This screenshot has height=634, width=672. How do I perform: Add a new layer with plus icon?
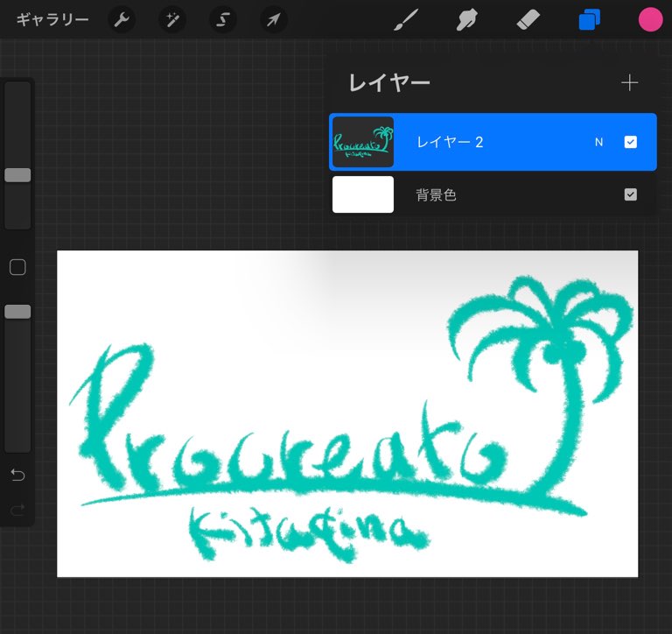630,83
